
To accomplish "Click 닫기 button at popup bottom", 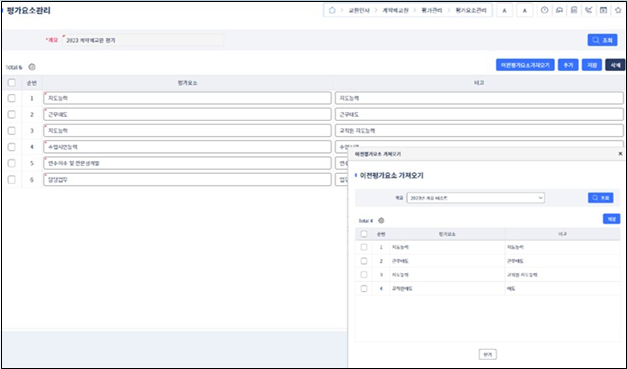I will click(x=487, y=354).
